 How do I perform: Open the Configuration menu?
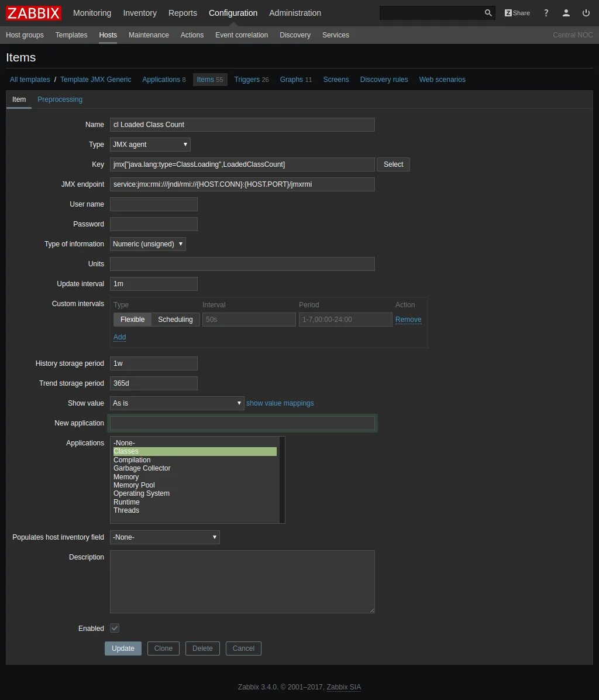click(x=233, y=13)
